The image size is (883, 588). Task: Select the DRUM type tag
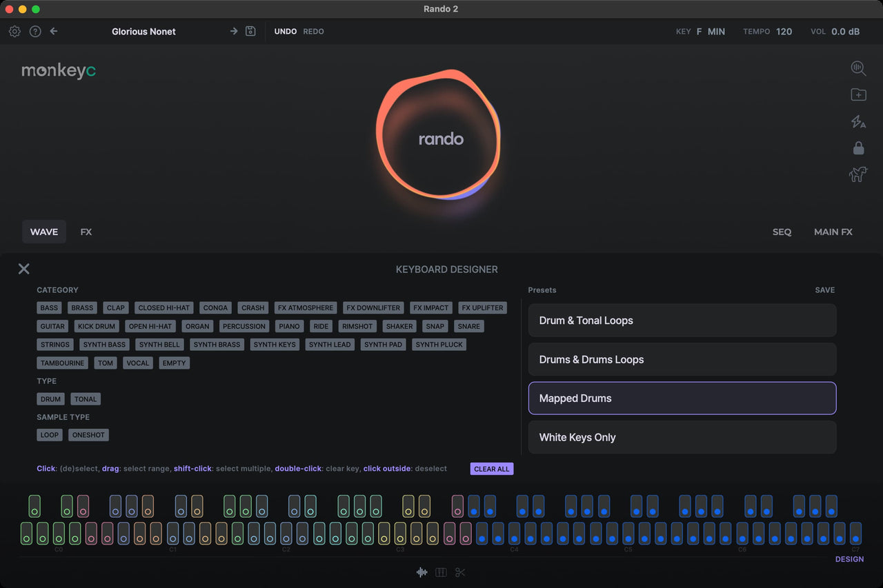[x=51, y=399]
